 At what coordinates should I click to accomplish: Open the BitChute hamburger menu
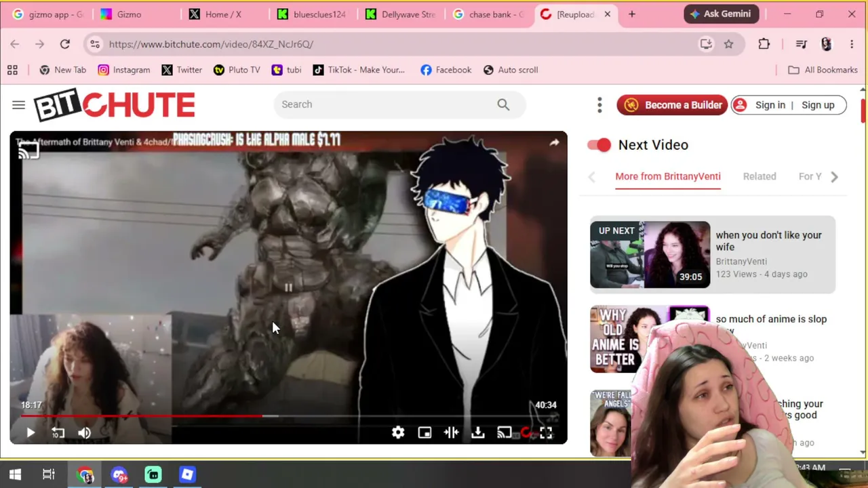click(x=18, y=105)
